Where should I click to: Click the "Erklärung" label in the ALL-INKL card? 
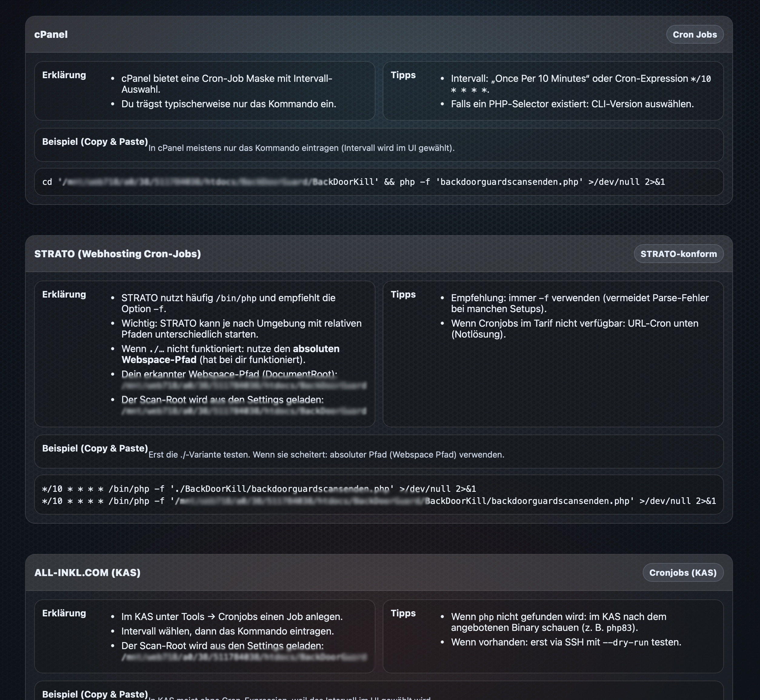[64, 613]
